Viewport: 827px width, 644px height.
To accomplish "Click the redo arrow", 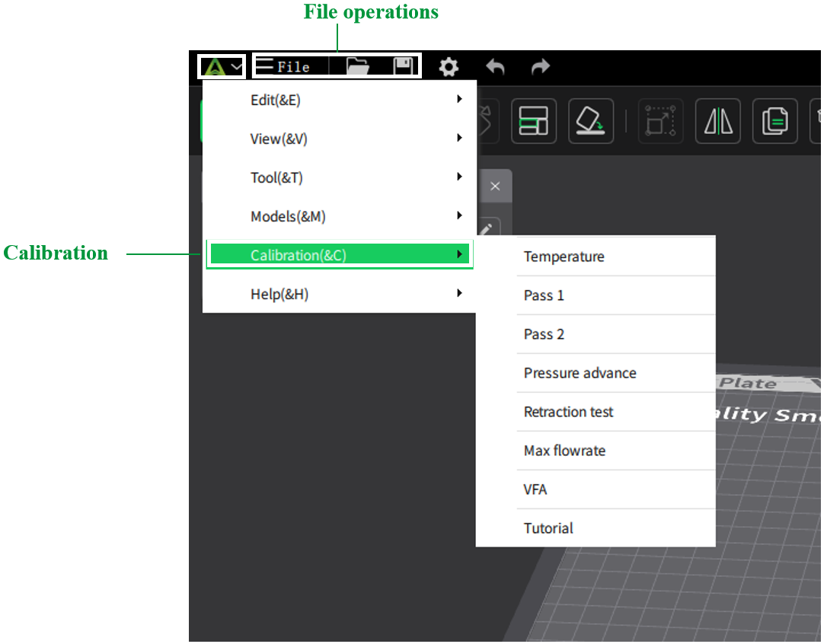I will tap(540, 67).
